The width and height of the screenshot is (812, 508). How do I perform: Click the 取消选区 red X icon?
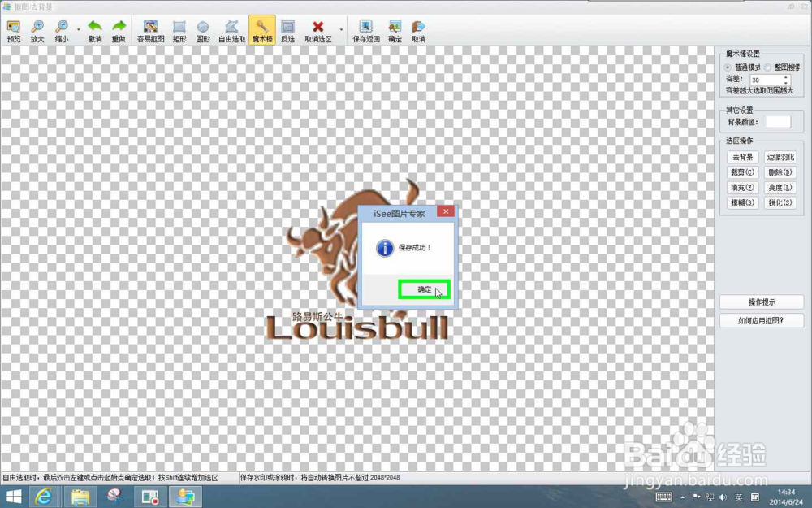click(318, 31)
